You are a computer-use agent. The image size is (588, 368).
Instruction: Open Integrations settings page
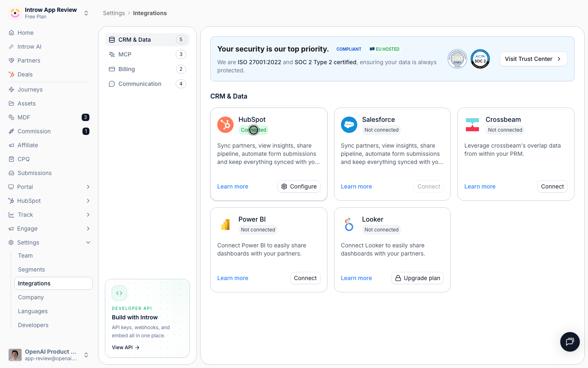coord(53,283)
